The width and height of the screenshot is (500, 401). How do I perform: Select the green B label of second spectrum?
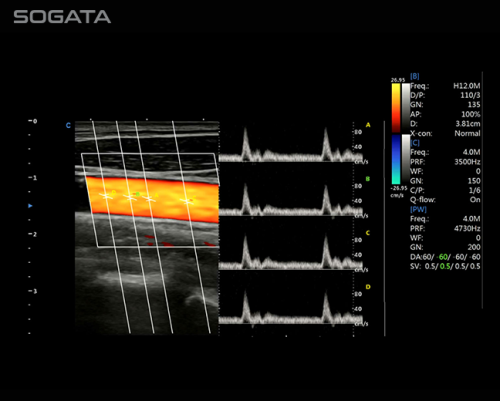[368, 179]
